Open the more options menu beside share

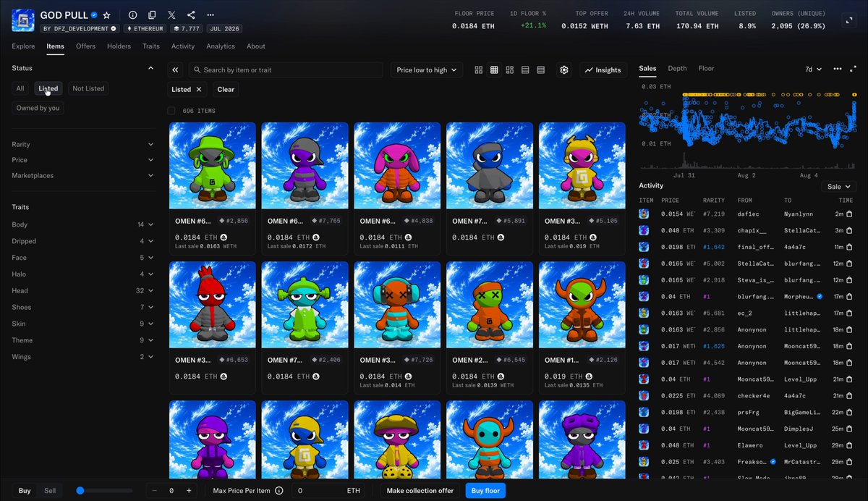tap(210, 15)
